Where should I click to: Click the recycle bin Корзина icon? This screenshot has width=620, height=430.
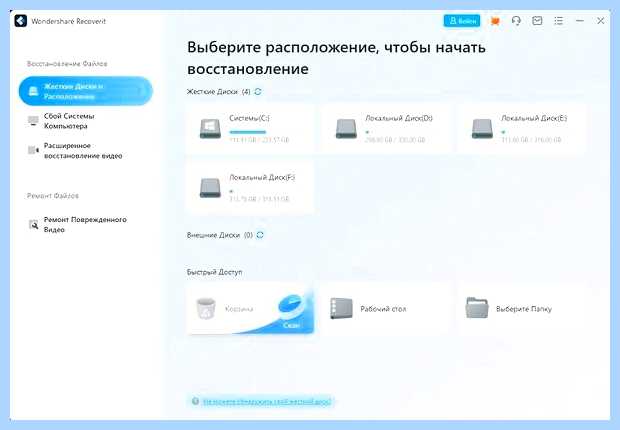tap(206, 309)
